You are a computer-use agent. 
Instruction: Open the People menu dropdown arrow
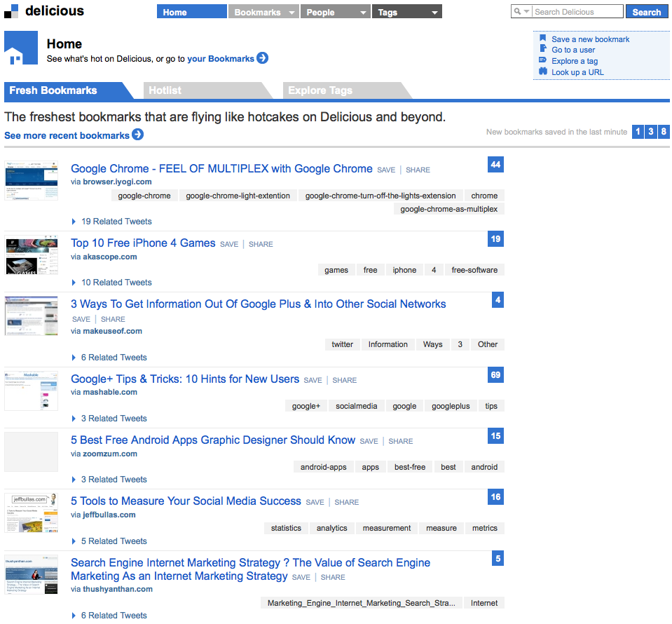[364, 13]
